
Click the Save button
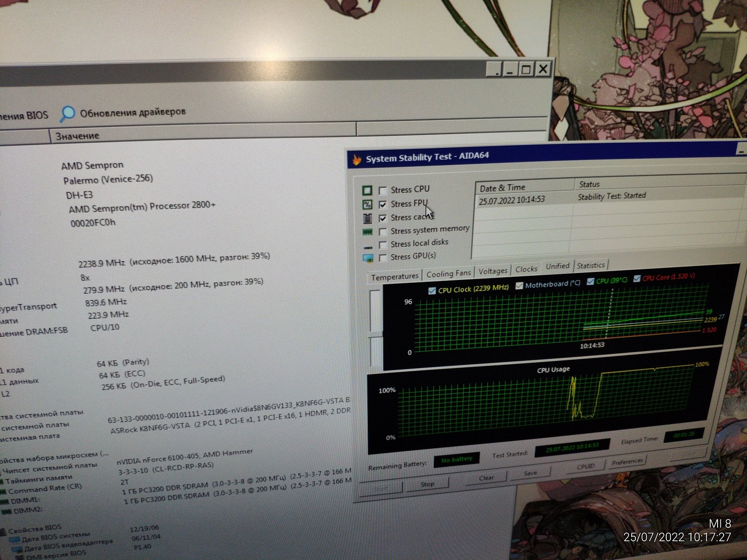tap(530, 473)
